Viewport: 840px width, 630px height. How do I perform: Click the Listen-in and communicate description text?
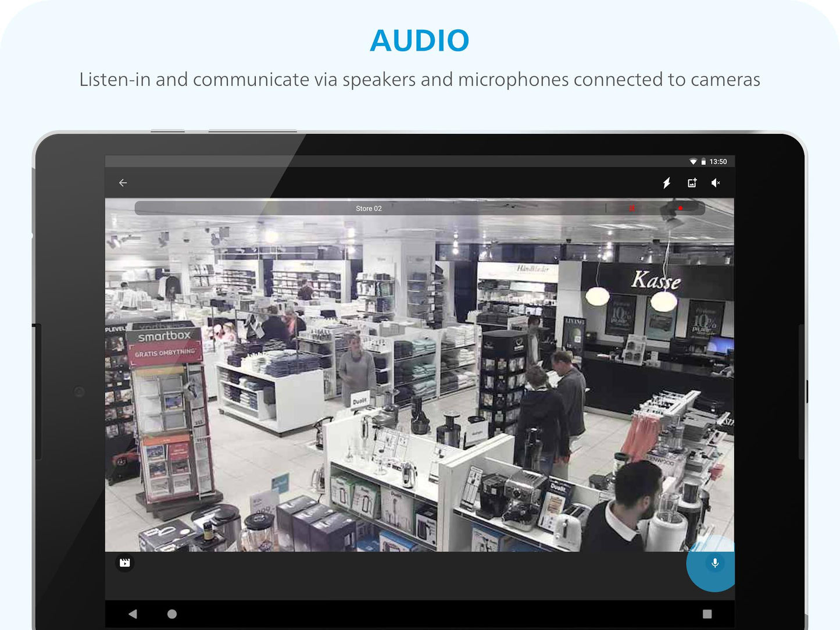420,79
